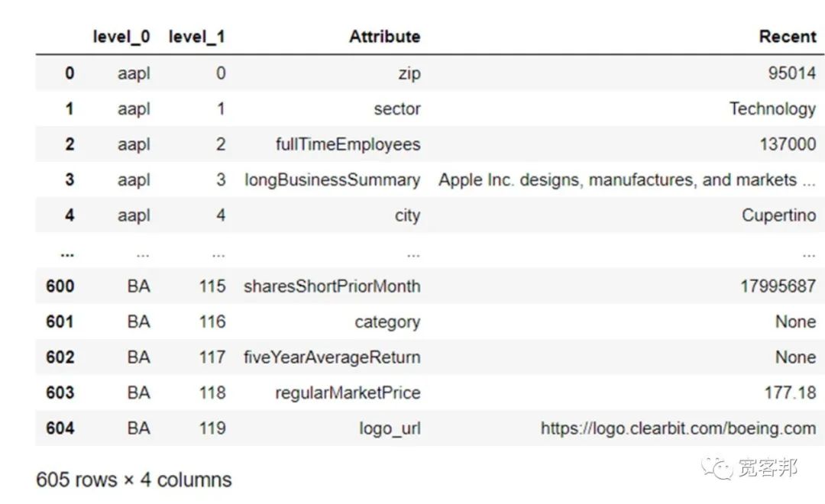Click the Recent column header
The height and width of the screenshot is (504, 825).
pyautogui.click(x=787, y=37)
